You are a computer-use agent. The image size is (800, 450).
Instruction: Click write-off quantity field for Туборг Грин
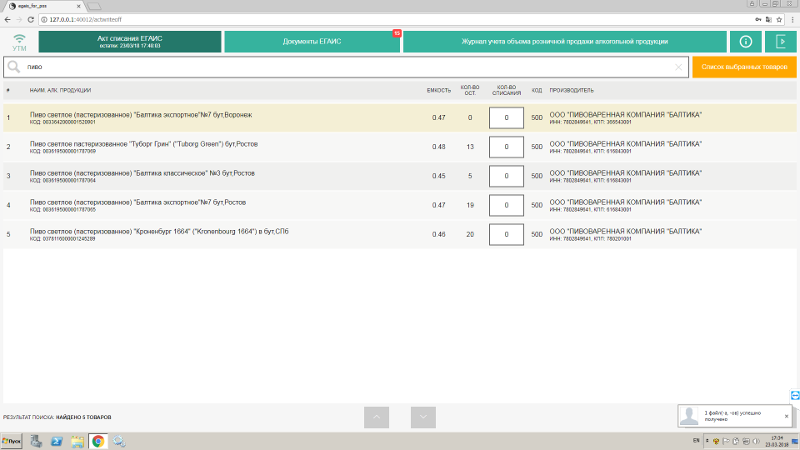click(506, 147)
